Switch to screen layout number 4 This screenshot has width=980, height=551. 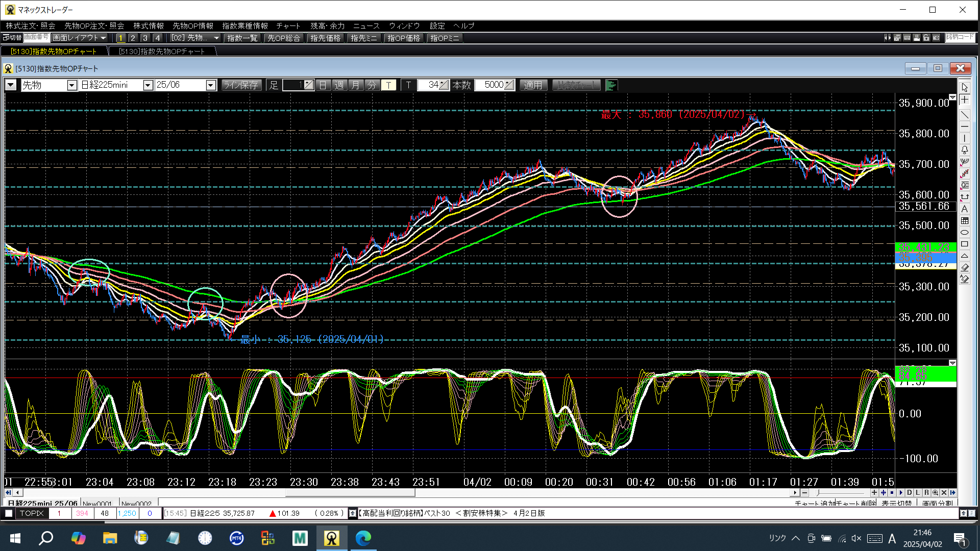tap(157, 38)
